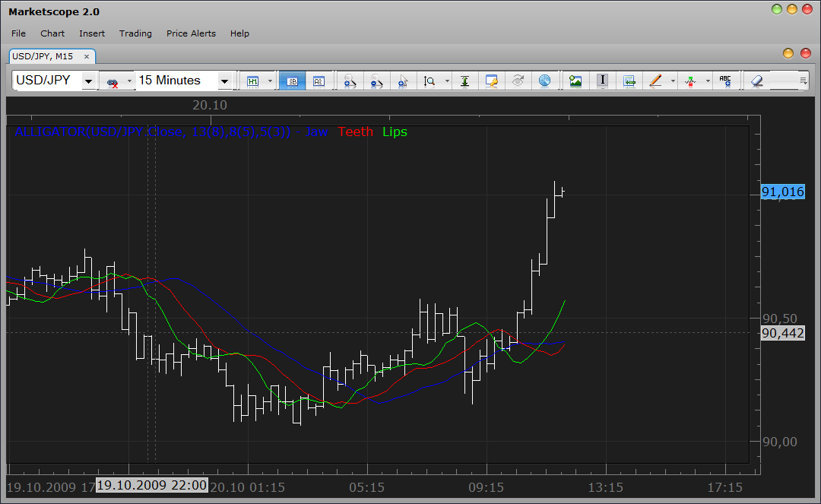The image size is (821, 504).
Task: Open the Insert menu
Action: (x=92, y=33)
